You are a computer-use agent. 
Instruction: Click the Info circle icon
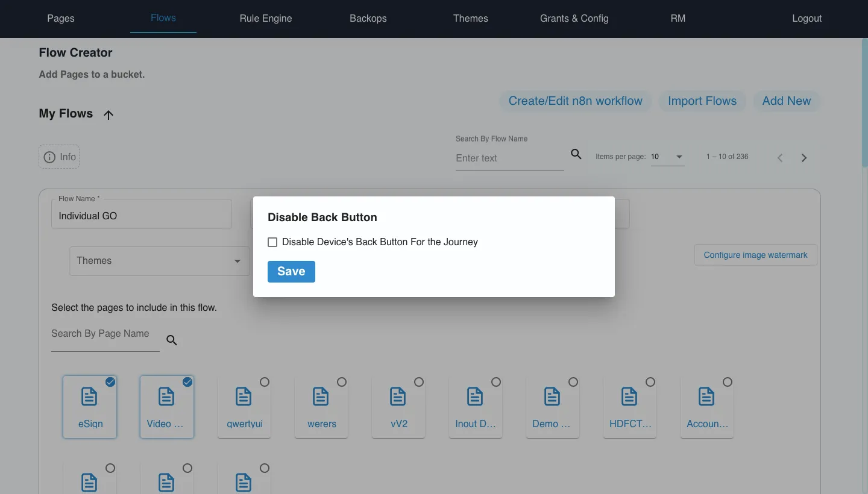(x=50, y=157)
